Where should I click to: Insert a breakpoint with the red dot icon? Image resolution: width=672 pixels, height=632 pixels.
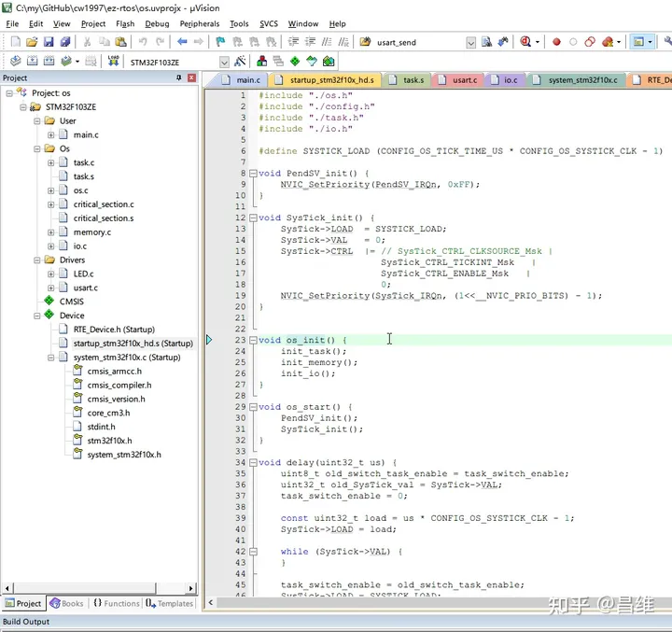point(556,42)
